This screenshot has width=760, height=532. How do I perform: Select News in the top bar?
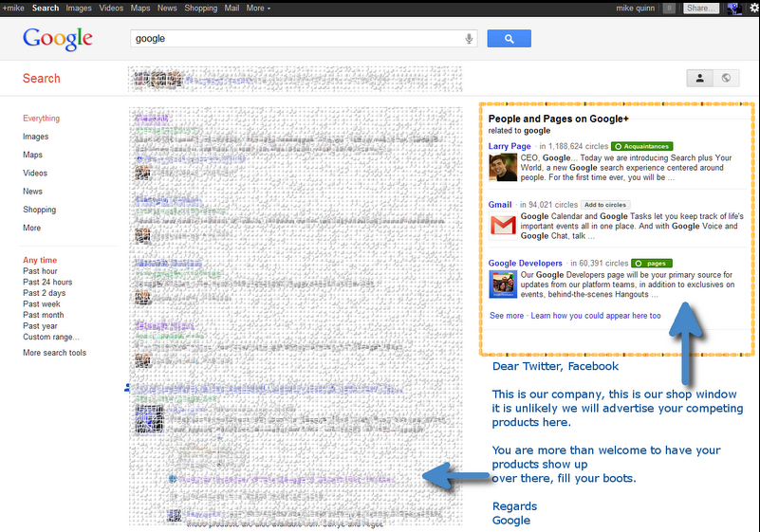[167, 9]
